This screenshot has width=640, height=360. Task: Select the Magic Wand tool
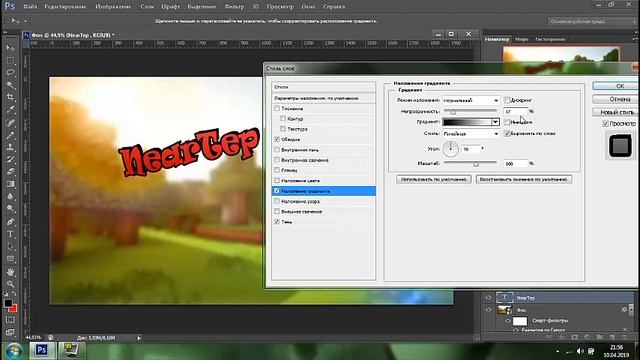click(10, 85)
